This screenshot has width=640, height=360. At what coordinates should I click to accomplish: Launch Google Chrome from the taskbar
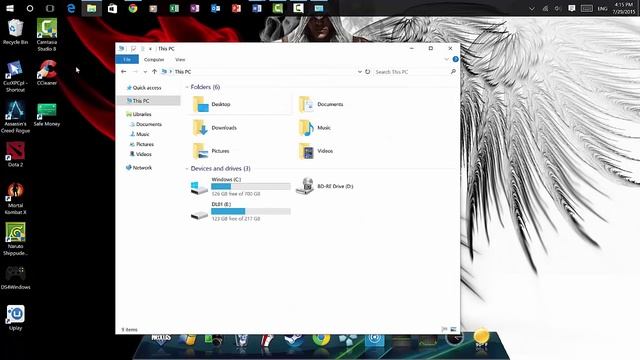(133, 8)
